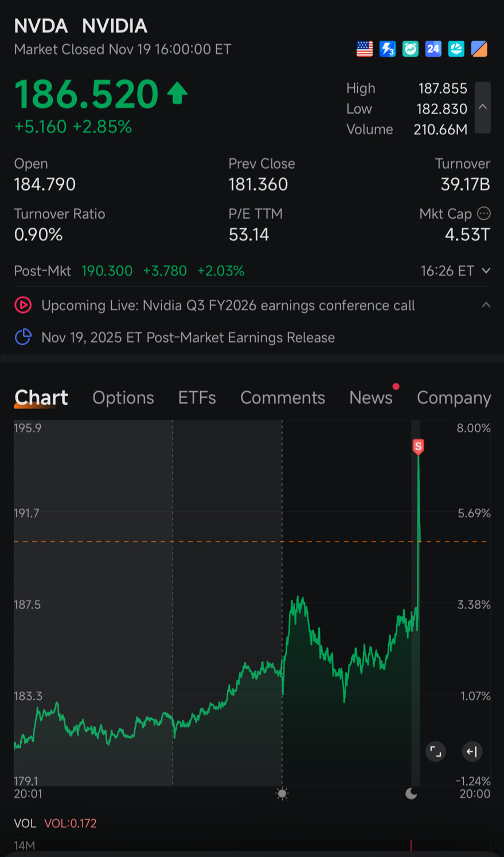Tap the moon post-market marker

coord(411,794)
